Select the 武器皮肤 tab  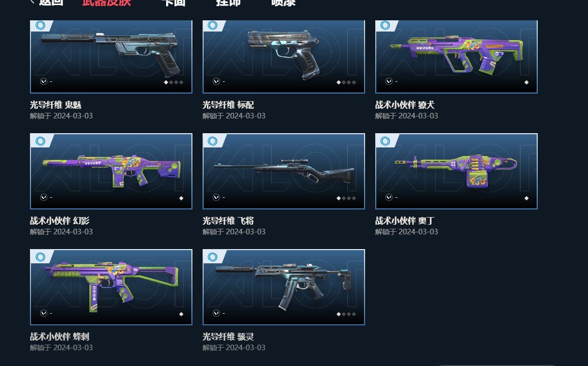coord(107,2)
